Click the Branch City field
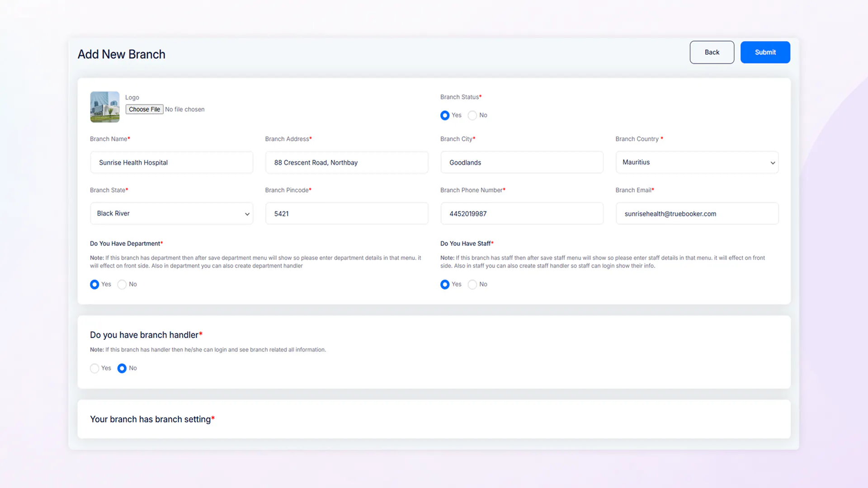868x488 pixels. [522, 162]
